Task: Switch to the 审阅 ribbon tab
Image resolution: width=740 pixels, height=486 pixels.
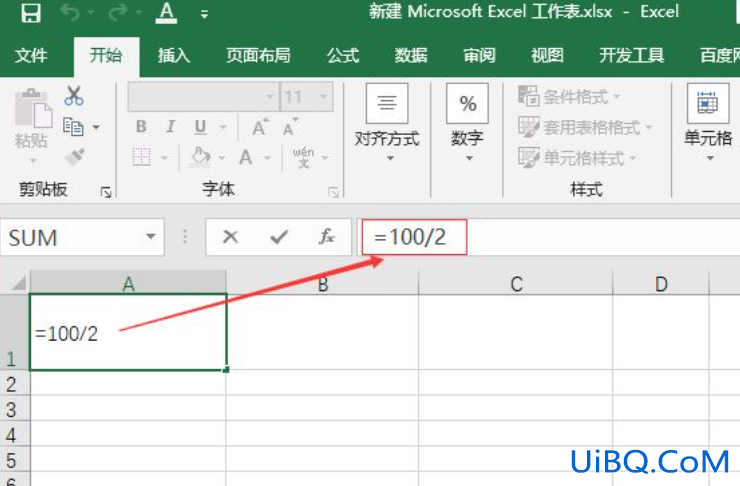Action: 479,56
